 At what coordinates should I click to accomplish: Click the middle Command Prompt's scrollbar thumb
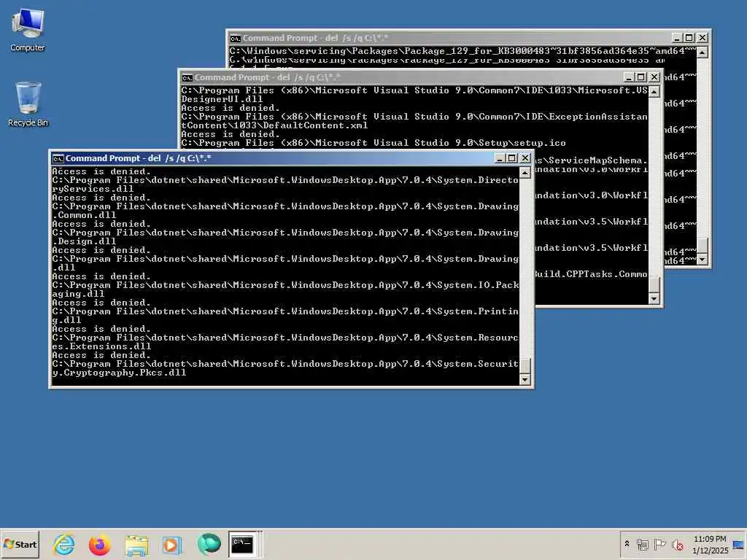(654, 285)
